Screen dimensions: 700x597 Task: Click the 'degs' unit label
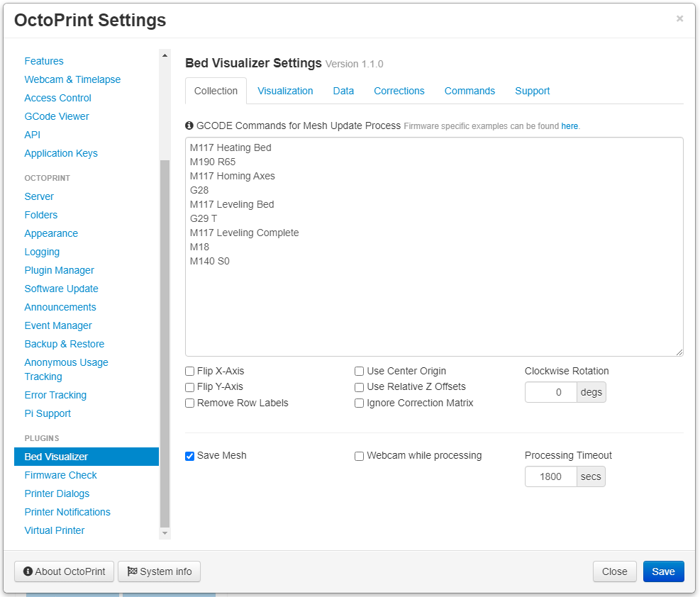pos(591,392)
